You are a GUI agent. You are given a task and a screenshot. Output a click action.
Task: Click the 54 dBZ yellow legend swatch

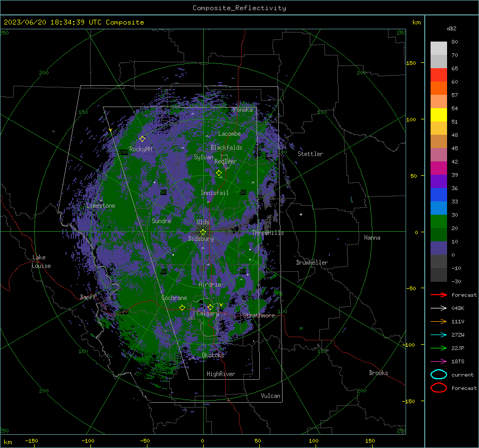pyautogui.click(x=439, y=115)
